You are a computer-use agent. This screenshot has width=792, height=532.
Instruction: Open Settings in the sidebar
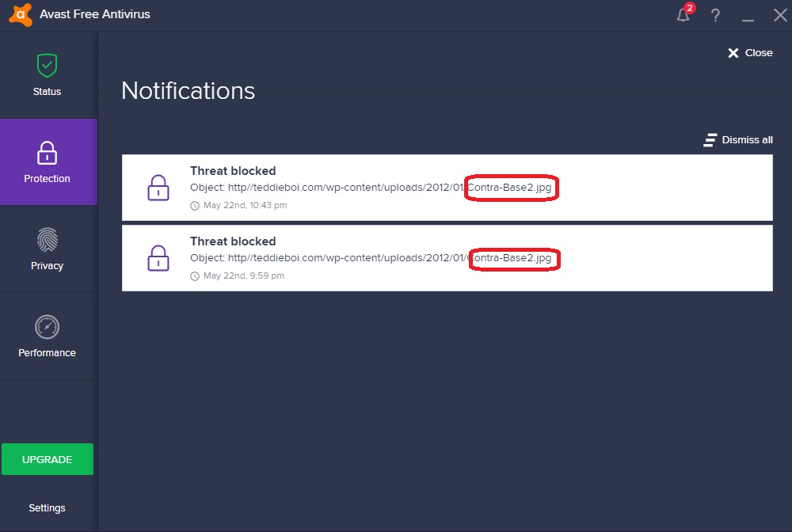(47, 507)
